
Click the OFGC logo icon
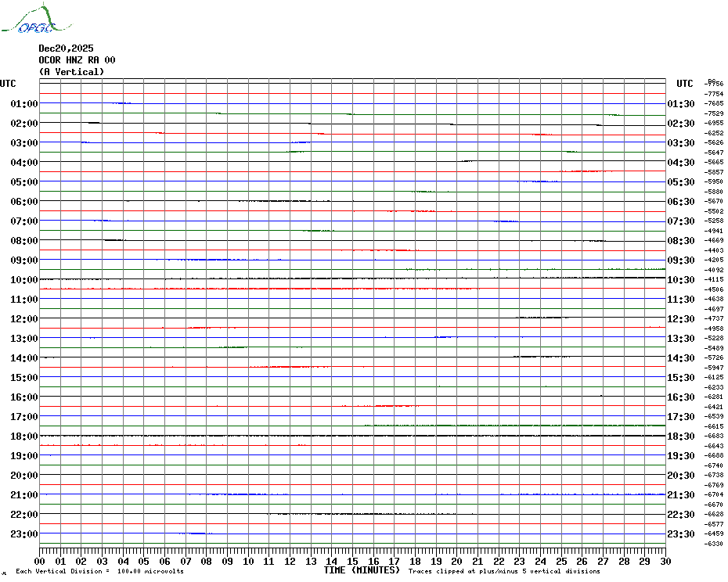click(x=36, y=19)
